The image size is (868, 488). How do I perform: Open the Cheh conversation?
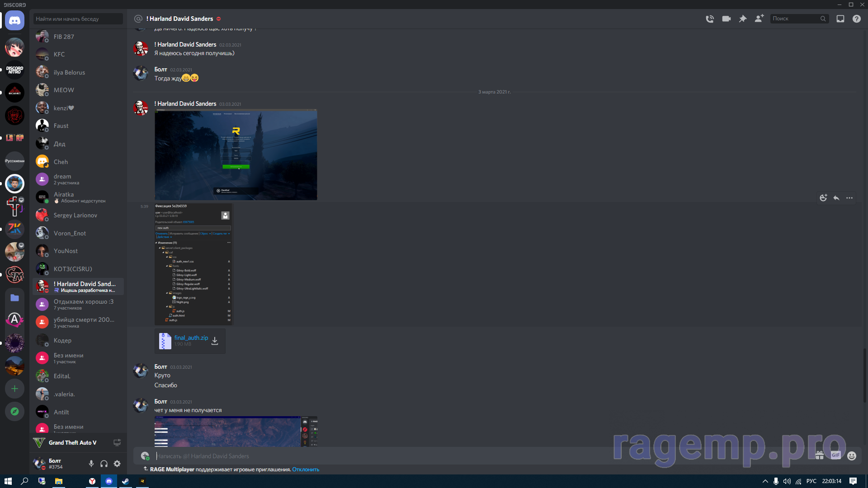click(78, 162)
